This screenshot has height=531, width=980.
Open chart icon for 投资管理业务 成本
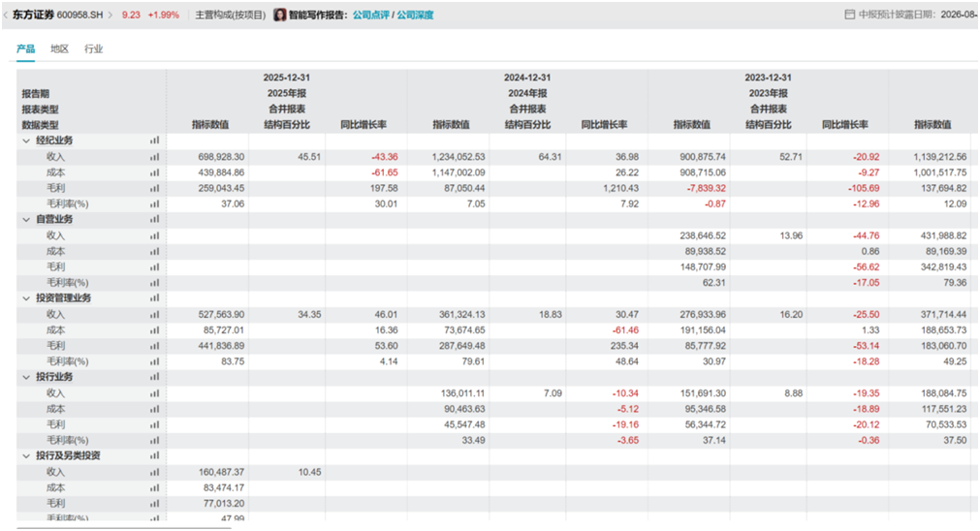tap(154, 330)
